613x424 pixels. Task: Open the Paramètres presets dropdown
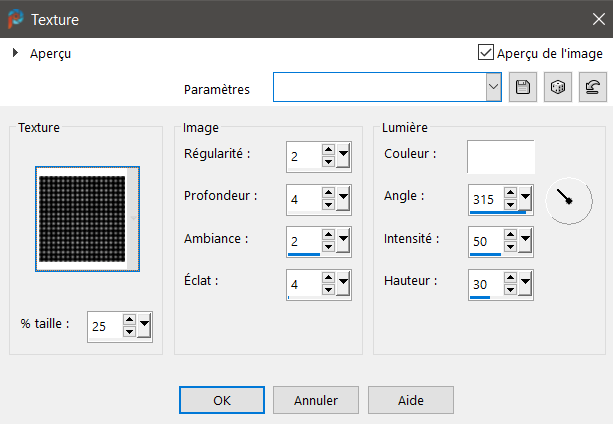coord(493,88)
